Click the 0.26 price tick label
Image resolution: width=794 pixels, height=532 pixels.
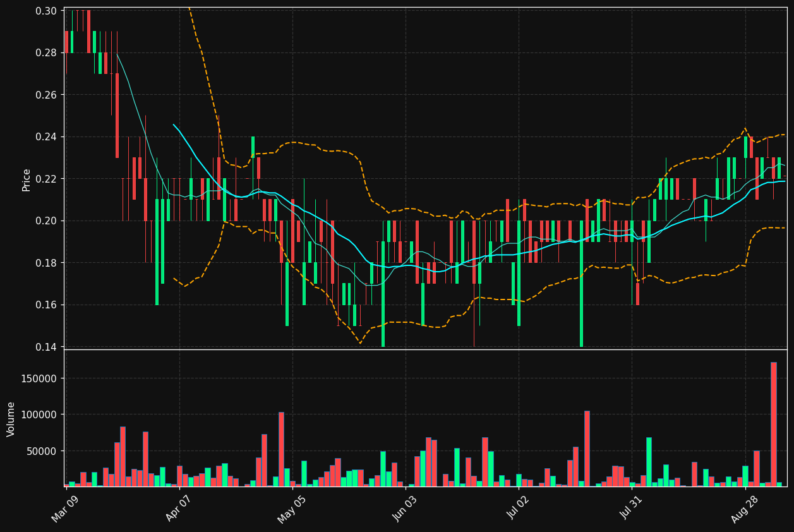(47, 95)
